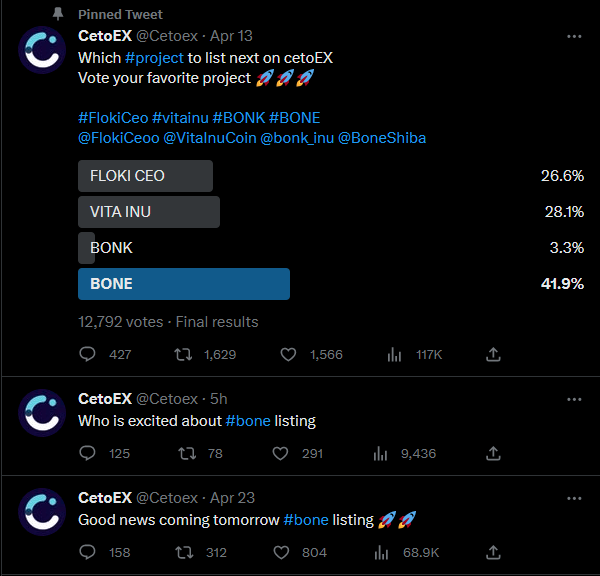The width and height of the screenshot is (600, 576).
Task: Open more options on the Apr 23 tweet
Action: coord(574,498)
